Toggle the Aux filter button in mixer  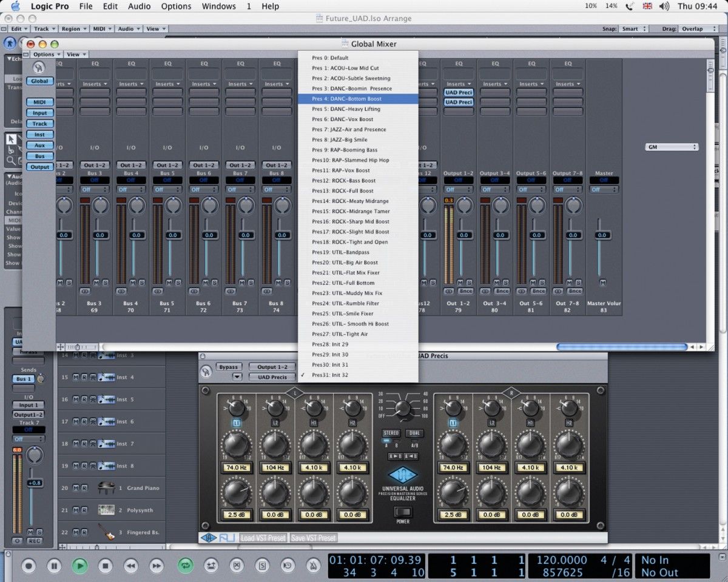tap(39, 145)
